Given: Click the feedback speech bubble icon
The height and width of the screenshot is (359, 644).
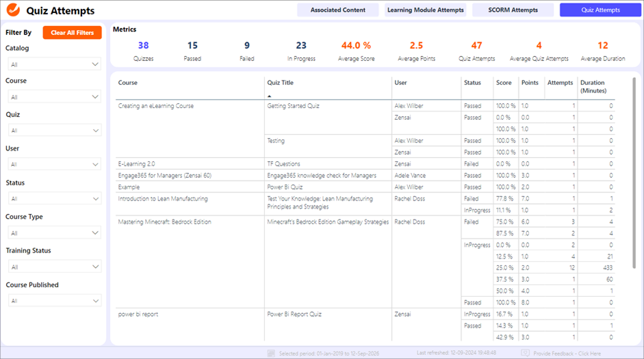Looking at the screenshot, I should (x=525, y=354).
